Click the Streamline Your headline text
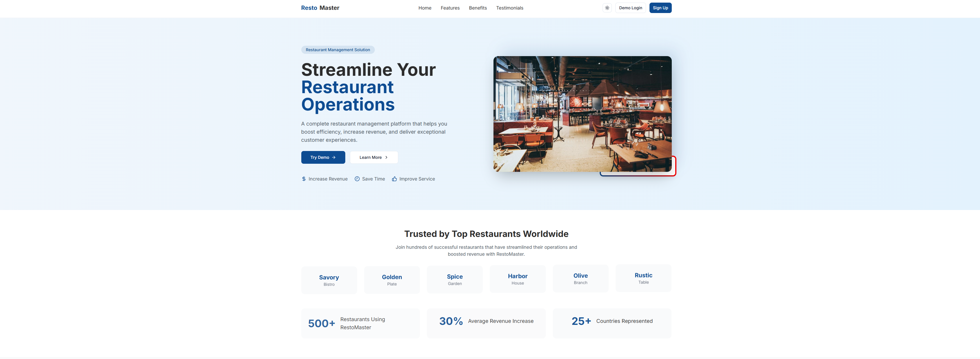The width and height of the screenshot is (980, 359). coord(368,70)
